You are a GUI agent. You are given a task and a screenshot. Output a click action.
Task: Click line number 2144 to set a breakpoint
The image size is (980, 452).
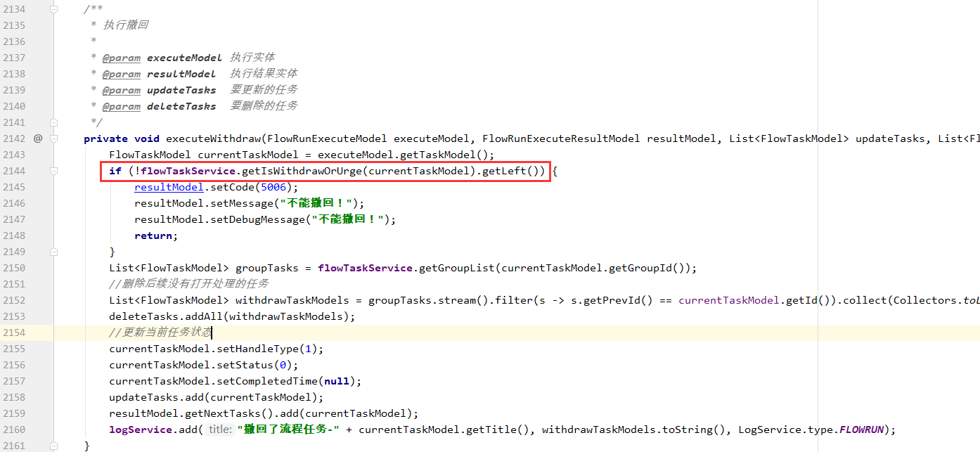pyautogui.click(x=14, y=171)
